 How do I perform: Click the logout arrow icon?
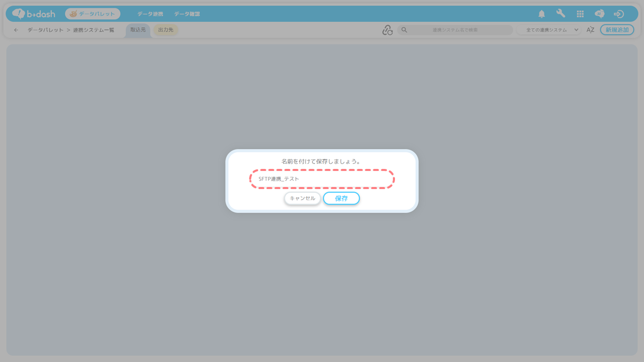(x=619, y=14)
